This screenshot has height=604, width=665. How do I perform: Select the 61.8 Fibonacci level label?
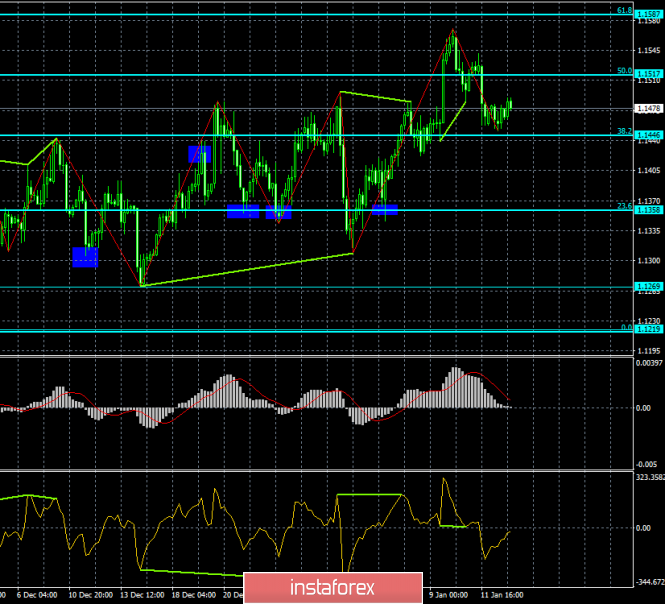(x=623, y=11)
